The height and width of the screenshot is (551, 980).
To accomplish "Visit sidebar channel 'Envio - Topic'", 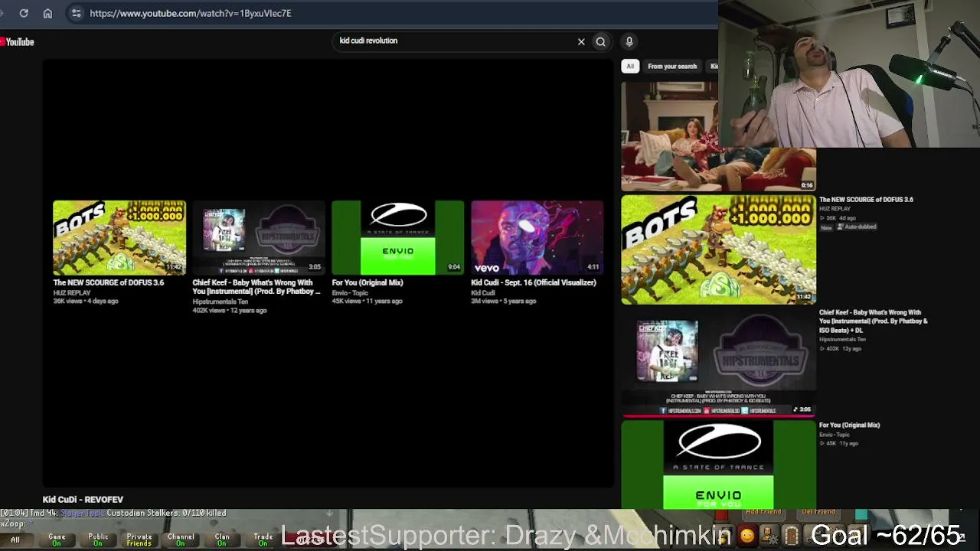I will [x=835, y=435].
